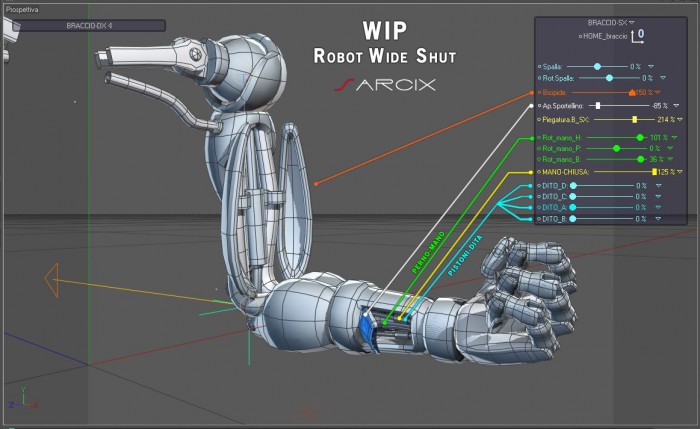This screenshot has height=429, width=700.
Task: Click the green Rot_mano_H slider handle
Action: [x=640, y=137]
